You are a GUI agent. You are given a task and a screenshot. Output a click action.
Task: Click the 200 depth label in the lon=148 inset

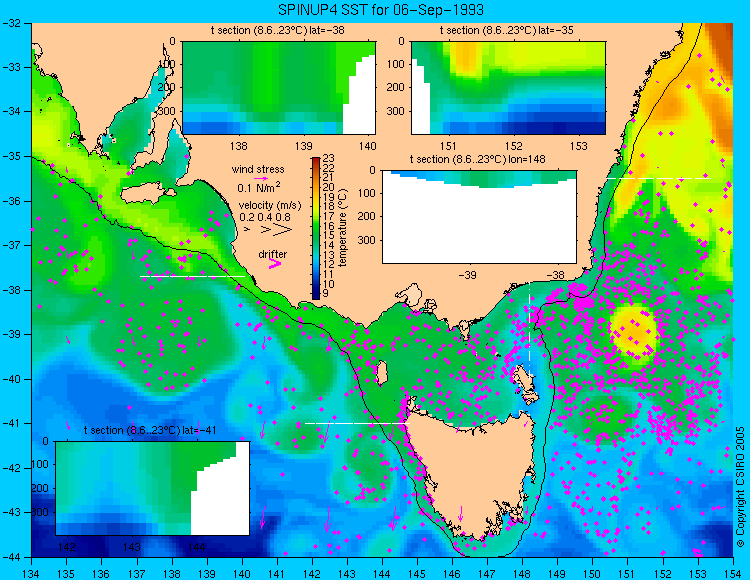[x=367, y=216]
